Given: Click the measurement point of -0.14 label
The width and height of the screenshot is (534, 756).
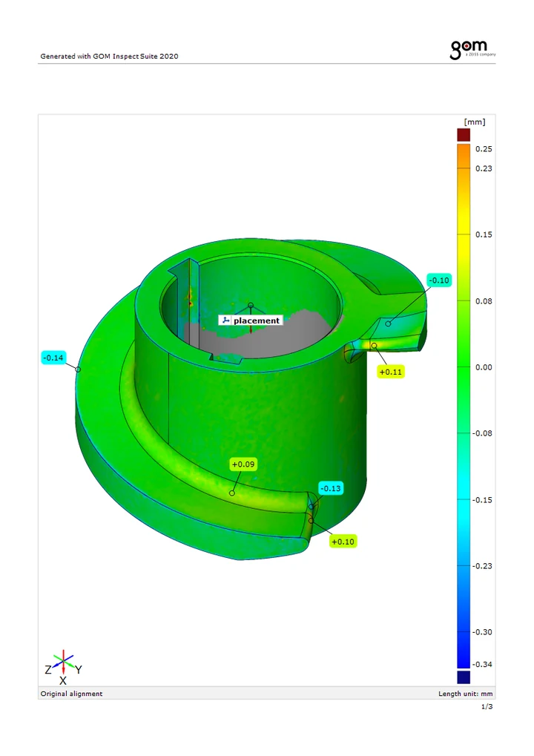Looking at the screenshot, I should click(x=78, y=369).
